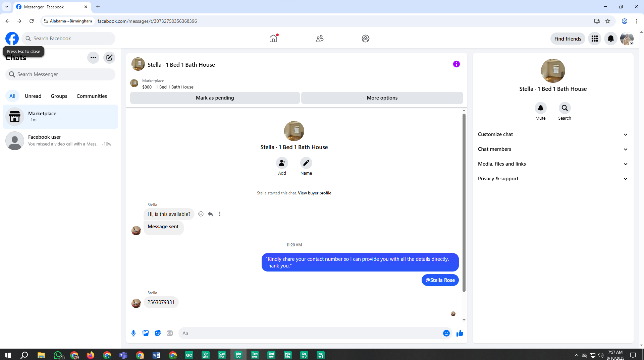Attach a photo or file icon
The image size is (644, 360).
[146, 333]
